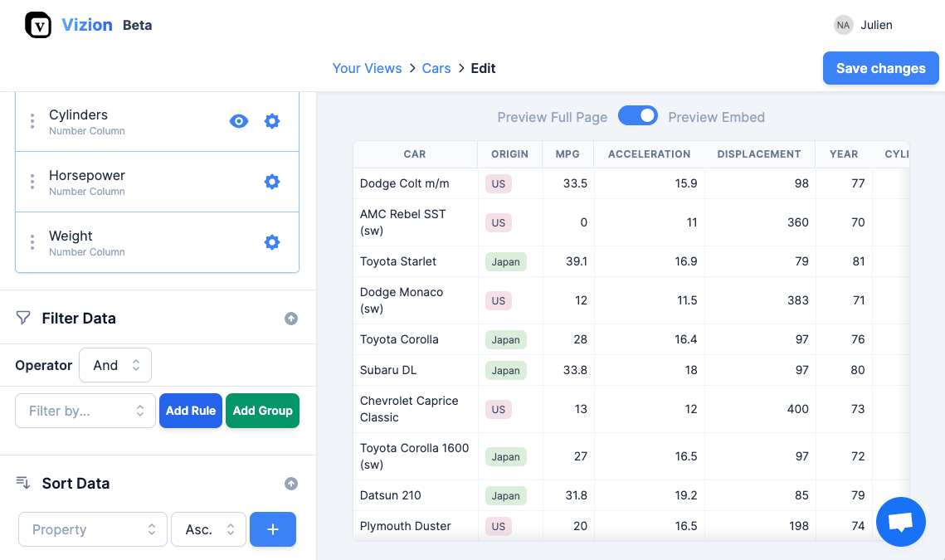Open the chat support bubble
945x560 pixels.
[x=900, y=522]
